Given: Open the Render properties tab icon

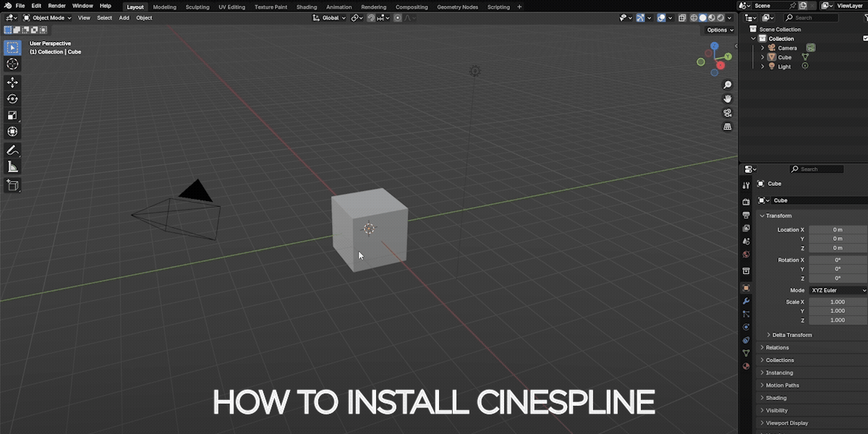Looking at the screenshot, I should coord(746,201).
